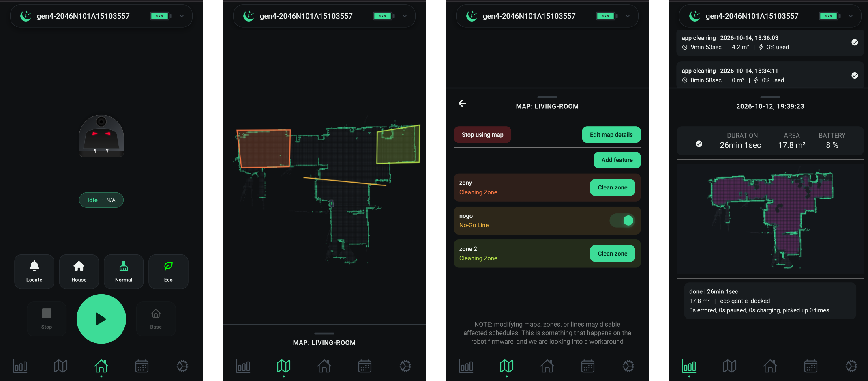This screenshot has width=868, height=381.
Task: Go back with the arrow on map details
Action: (x=462, y=103)
